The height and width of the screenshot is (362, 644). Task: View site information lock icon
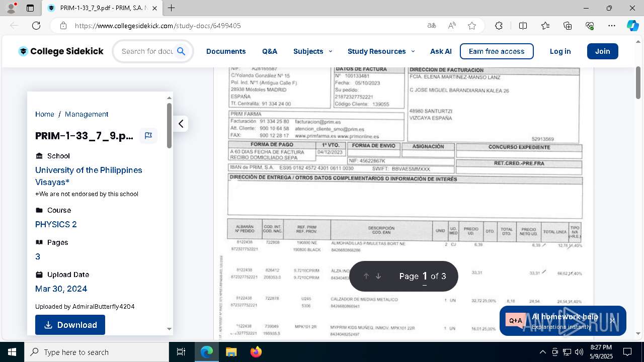pyautogui.click(x=63, y=26)
